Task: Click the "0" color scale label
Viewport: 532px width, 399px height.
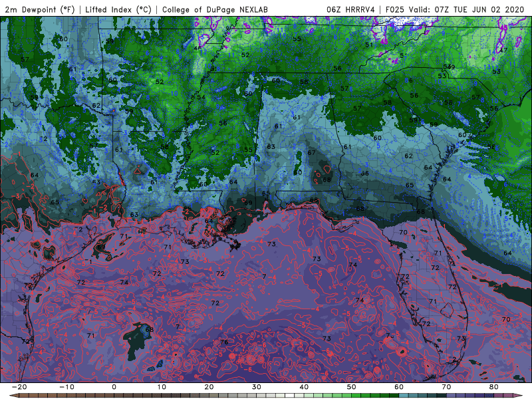Action: (x=114, y=387)
